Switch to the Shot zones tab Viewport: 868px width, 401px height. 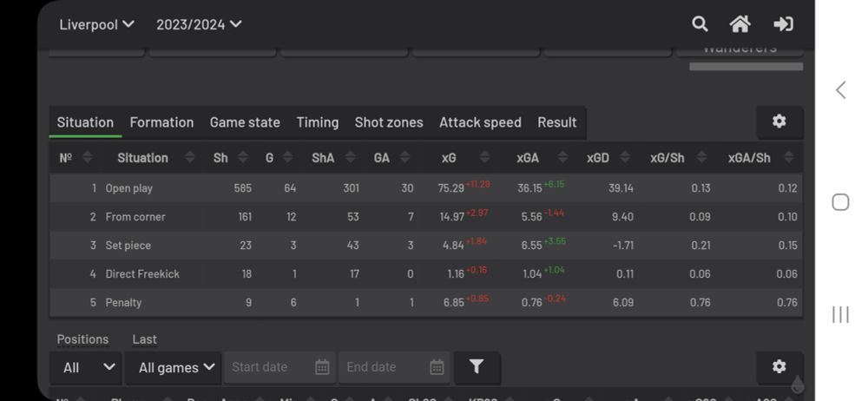389,122
